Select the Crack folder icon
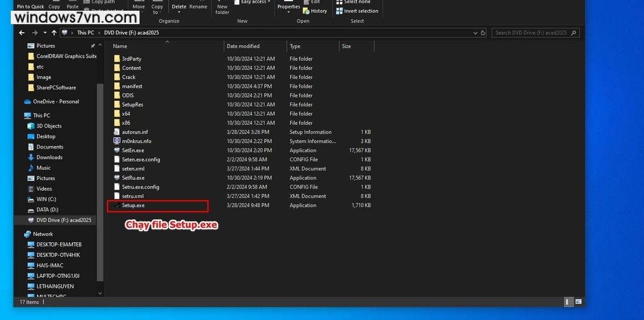 pos(117,77)
